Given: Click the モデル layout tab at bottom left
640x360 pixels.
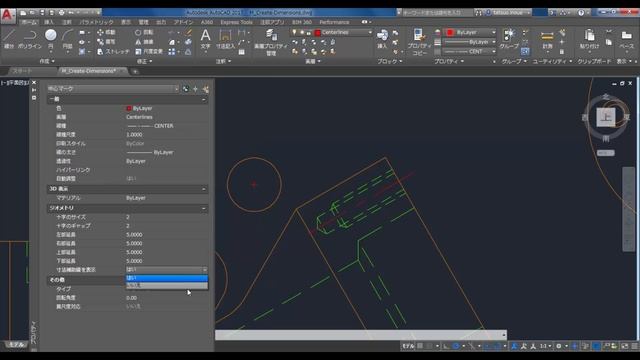Looking at the screenshot, I should tap(16, 345).
